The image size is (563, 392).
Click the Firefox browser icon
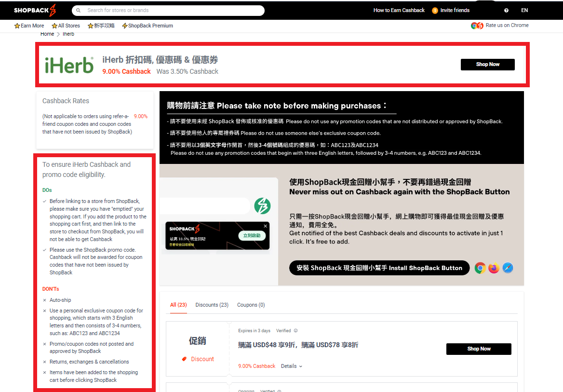pyautogui.click(x=494, y=268)
